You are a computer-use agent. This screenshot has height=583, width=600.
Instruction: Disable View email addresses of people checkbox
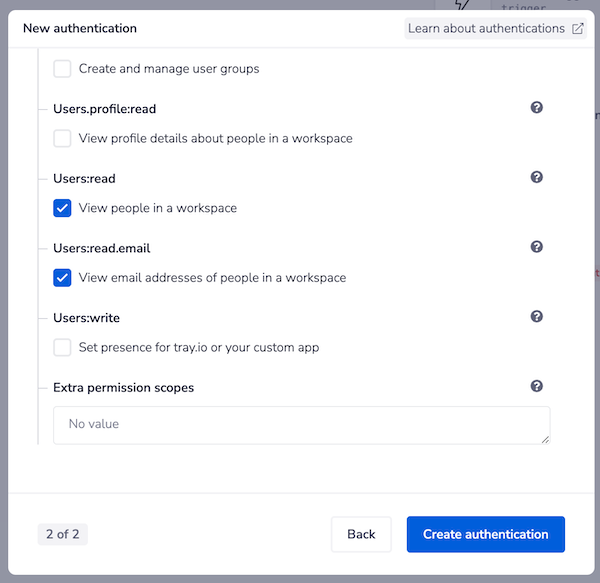point(63,277)
